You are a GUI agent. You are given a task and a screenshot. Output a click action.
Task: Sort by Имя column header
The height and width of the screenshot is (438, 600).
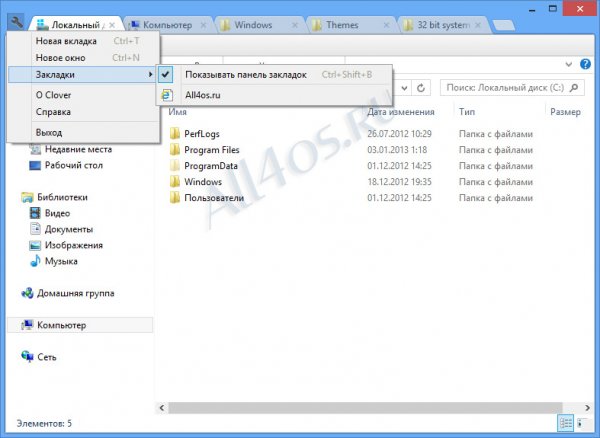coord(178,112)
